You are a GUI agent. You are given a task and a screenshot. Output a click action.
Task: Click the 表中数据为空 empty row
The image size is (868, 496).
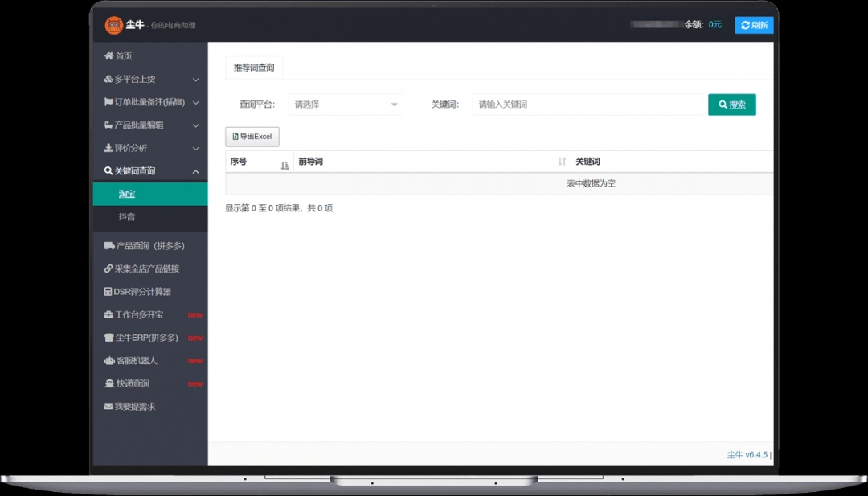click(x=499, y=184)
